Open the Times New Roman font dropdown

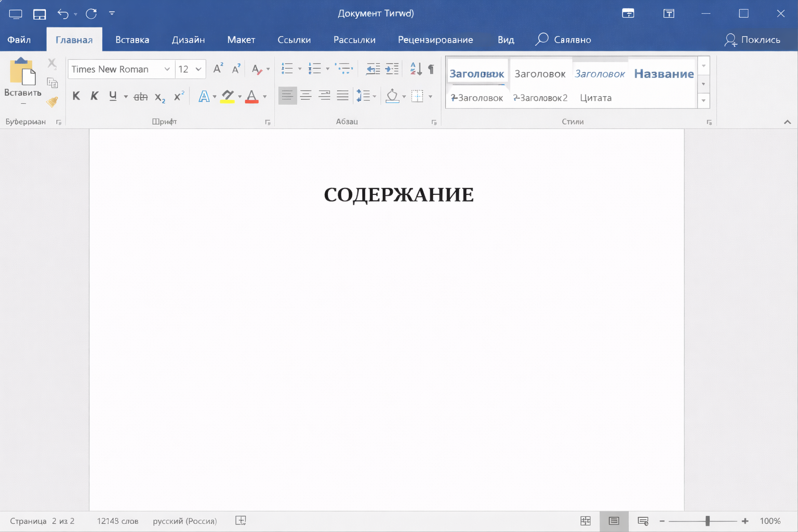[x=167, y=69]
